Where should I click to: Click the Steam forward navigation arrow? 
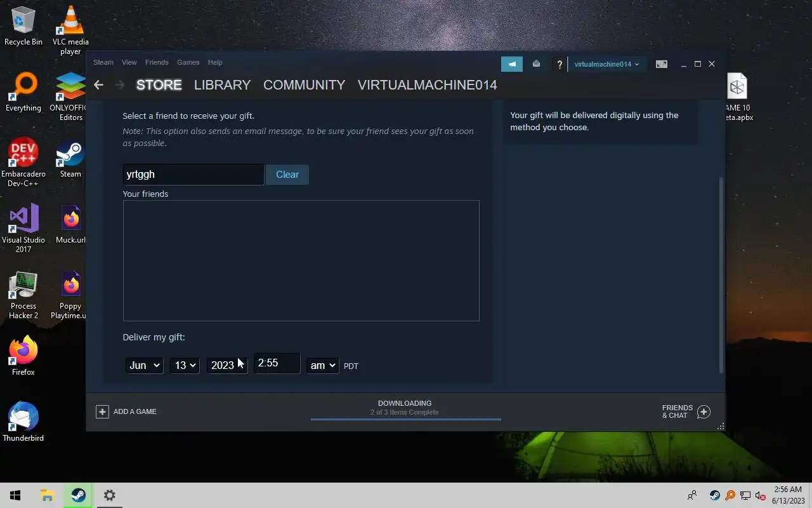pos(119,84)
